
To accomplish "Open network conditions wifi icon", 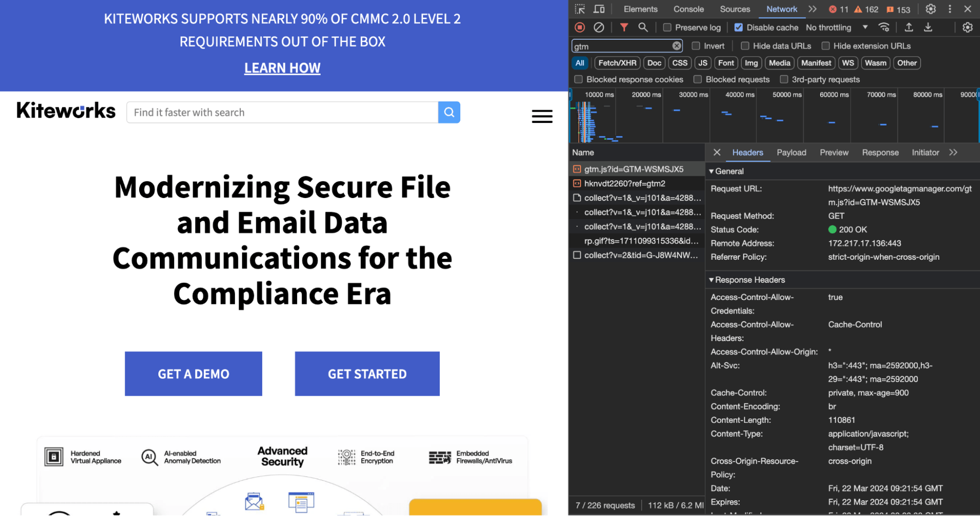I will (883, 27).
